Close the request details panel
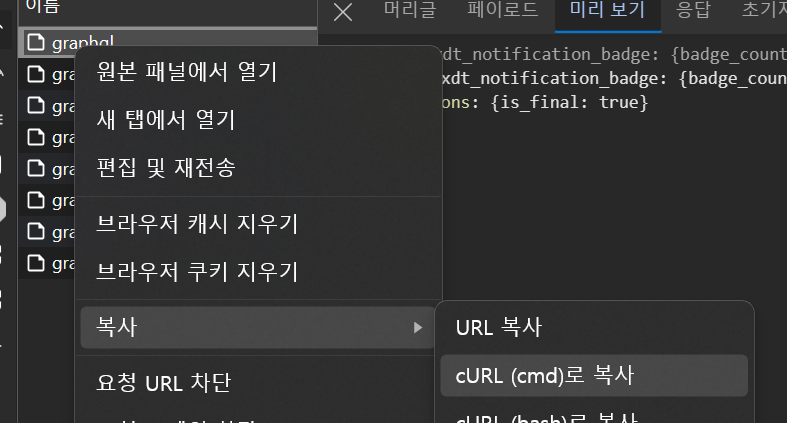787x423 pixels. (343, 12)
